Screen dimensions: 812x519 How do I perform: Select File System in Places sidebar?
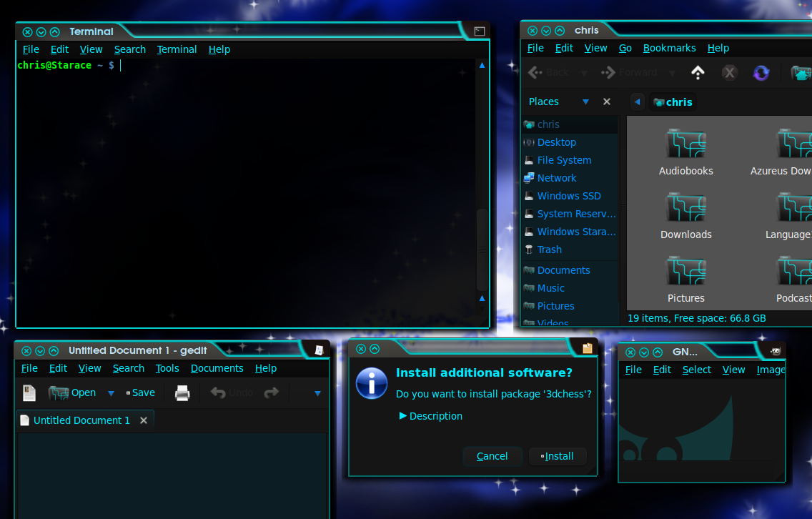[570, 161]
